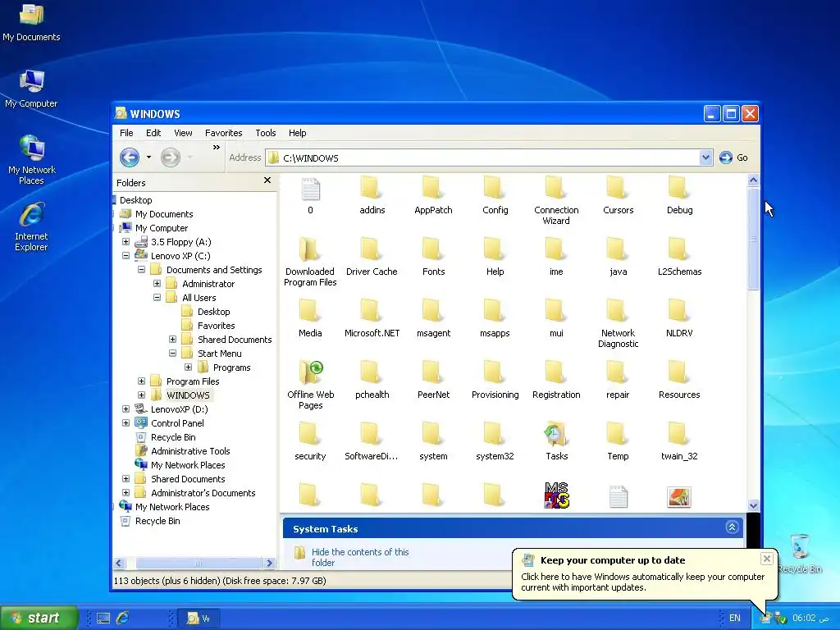
Task: Dismiss the update notification balloon
Action: click(x=767, y=559)
